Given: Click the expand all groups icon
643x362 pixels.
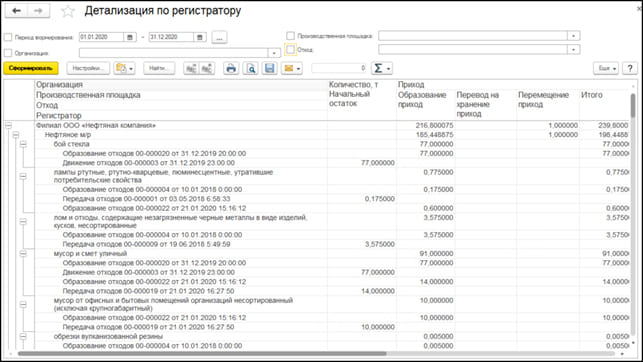Looking at the screenshot, I should [191, 68].
